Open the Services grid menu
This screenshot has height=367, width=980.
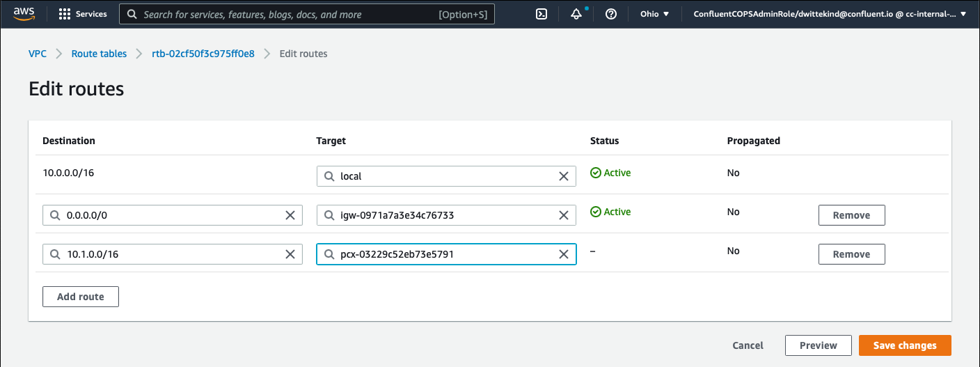[83, 14]
